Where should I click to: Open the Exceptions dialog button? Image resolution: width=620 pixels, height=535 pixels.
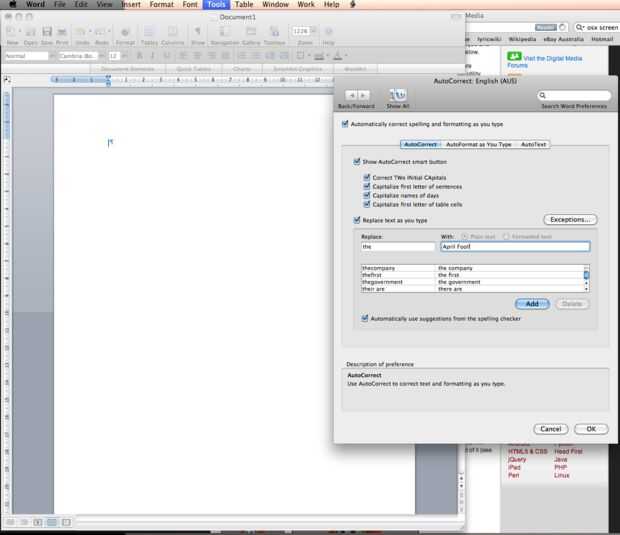(570, 219)
